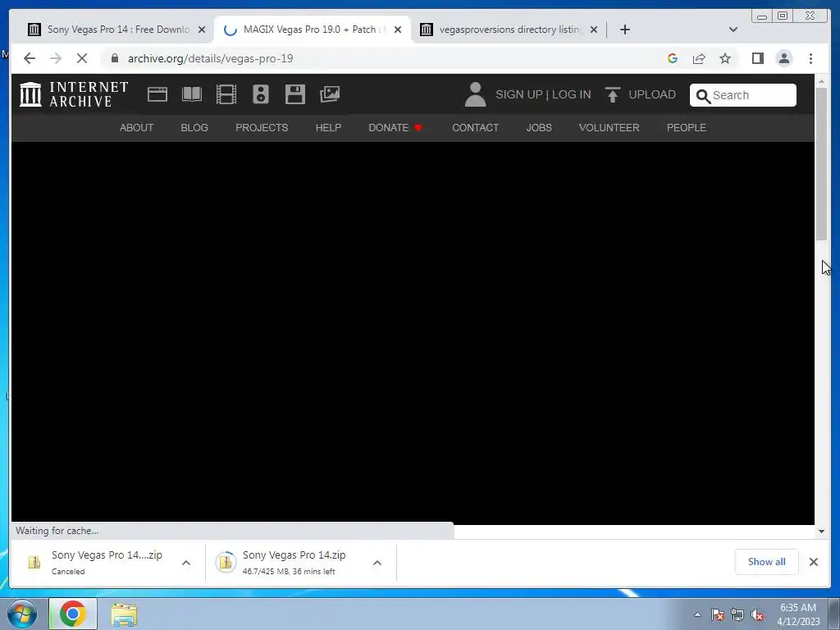Expand options for downloading Sony Vegas Pro 14.zip
The height and width of the screenshot is (630, 840).
377,563
